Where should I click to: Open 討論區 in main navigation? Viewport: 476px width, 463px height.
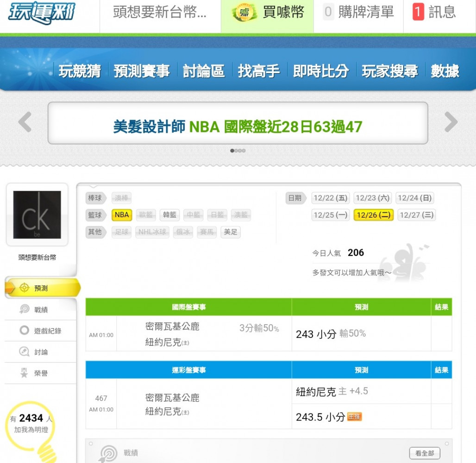point(204,71)
